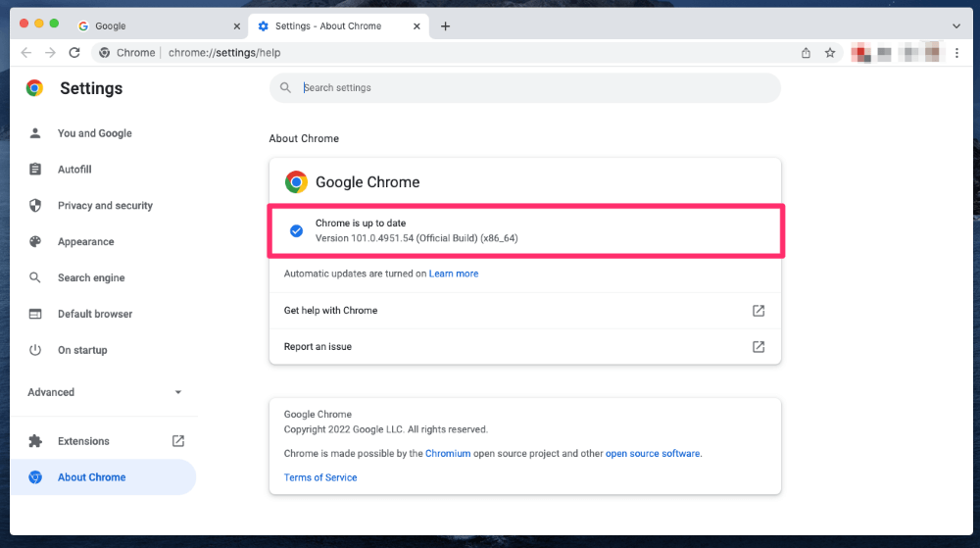Close the Google tab
The width and height of the screenshot is (980, 548).
pos(236,26)
